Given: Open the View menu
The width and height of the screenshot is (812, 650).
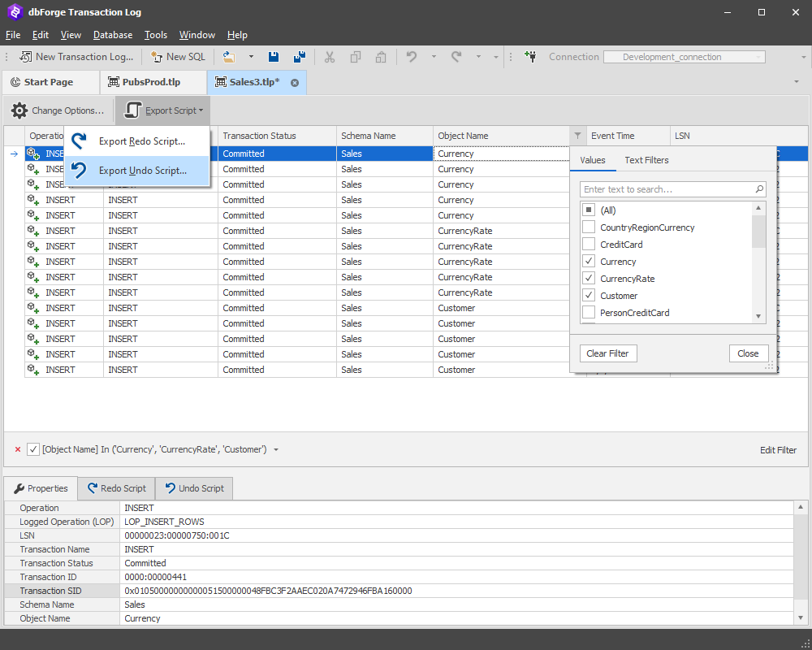Looking at the screenshot, I should 71,35.
